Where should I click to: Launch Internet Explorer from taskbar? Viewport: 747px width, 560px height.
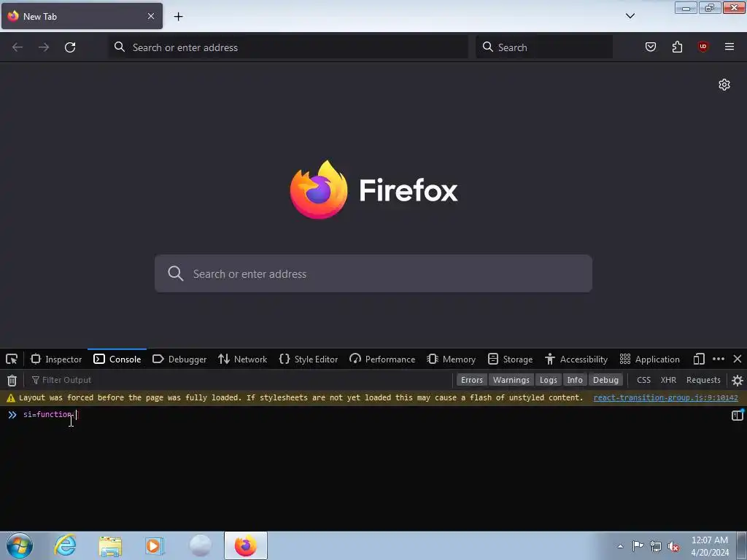(x=65, y=545)
